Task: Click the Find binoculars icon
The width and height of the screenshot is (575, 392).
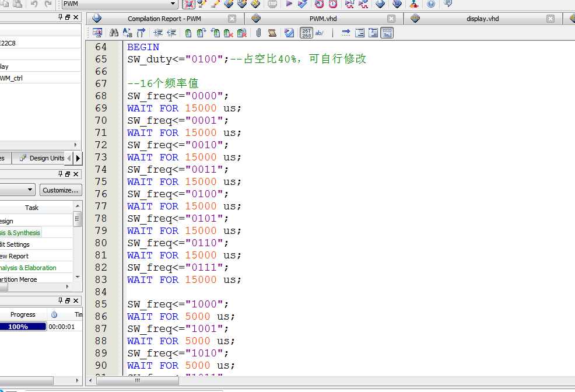Action: (x=114, y=33)
